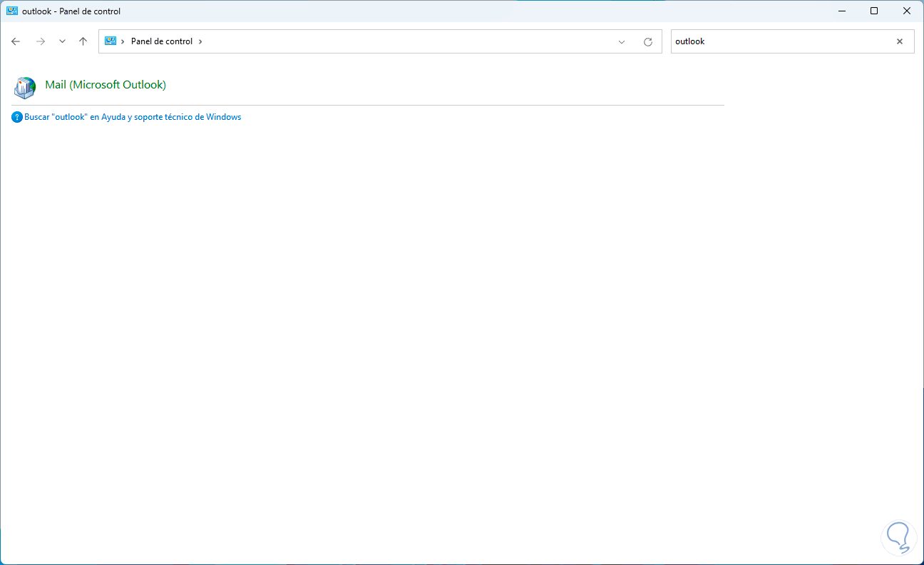Click Buscar "outlook" en Ayuda y soporte link
The image size is (924, 565).
click(x=133, y=117)
